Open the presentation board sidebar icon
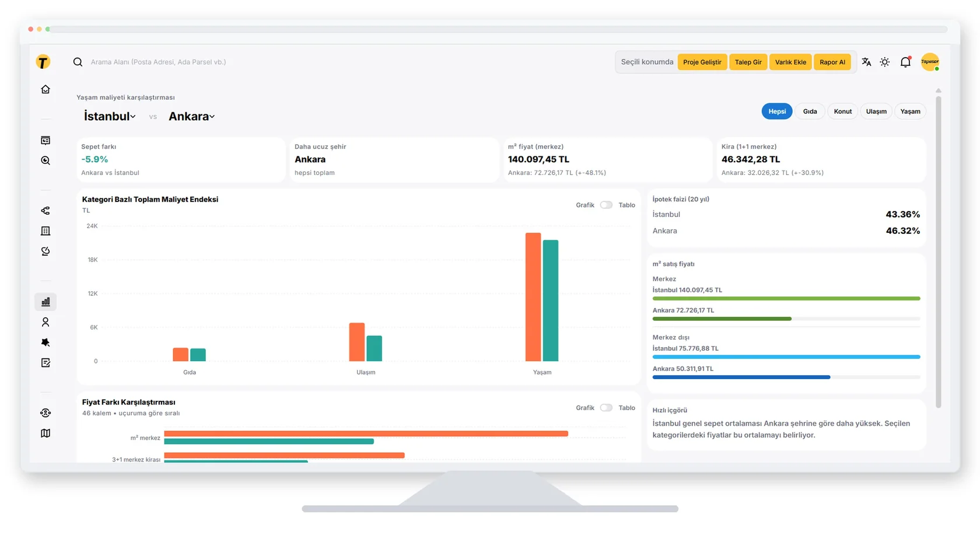 coord(45,141)
